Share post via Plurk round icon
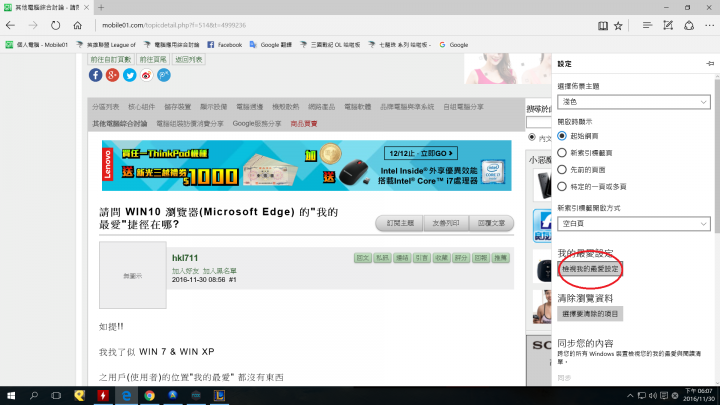 click(164, 75)
